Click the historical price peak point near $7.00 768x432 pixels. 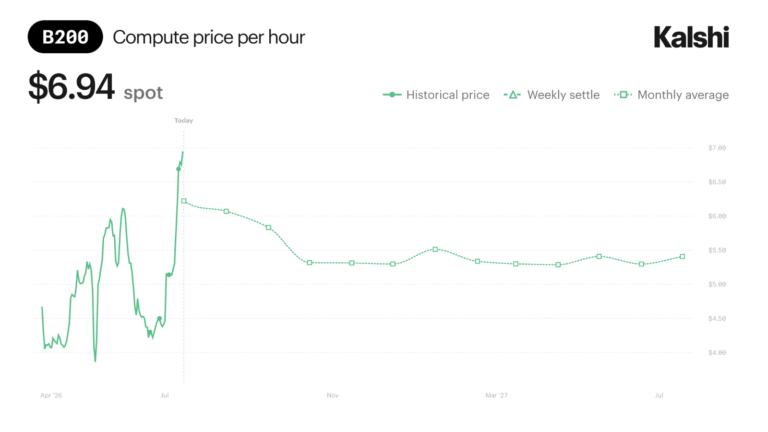[183, 152]
